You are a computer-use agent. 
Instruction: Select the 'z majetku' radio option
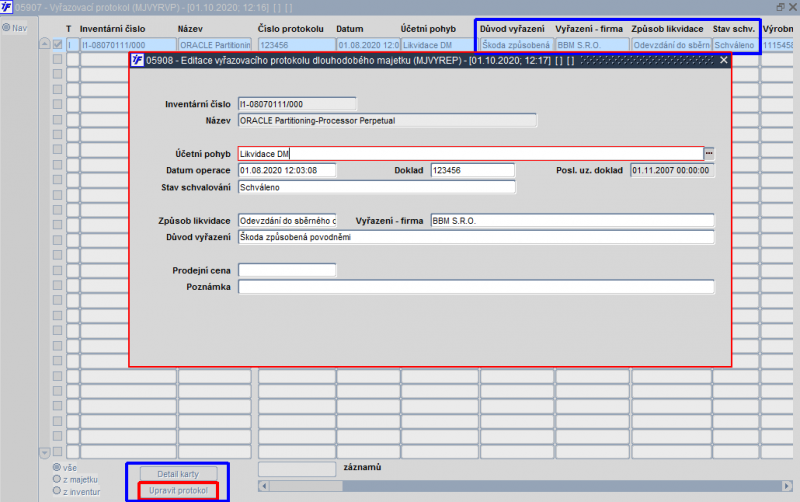coord(57,479)
